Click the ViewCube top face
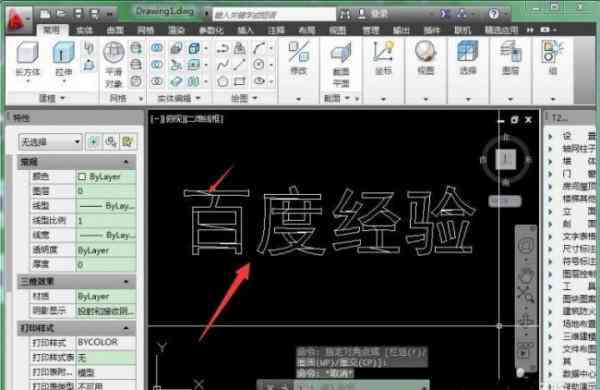600x390 pixels. [x=506, y=159]
